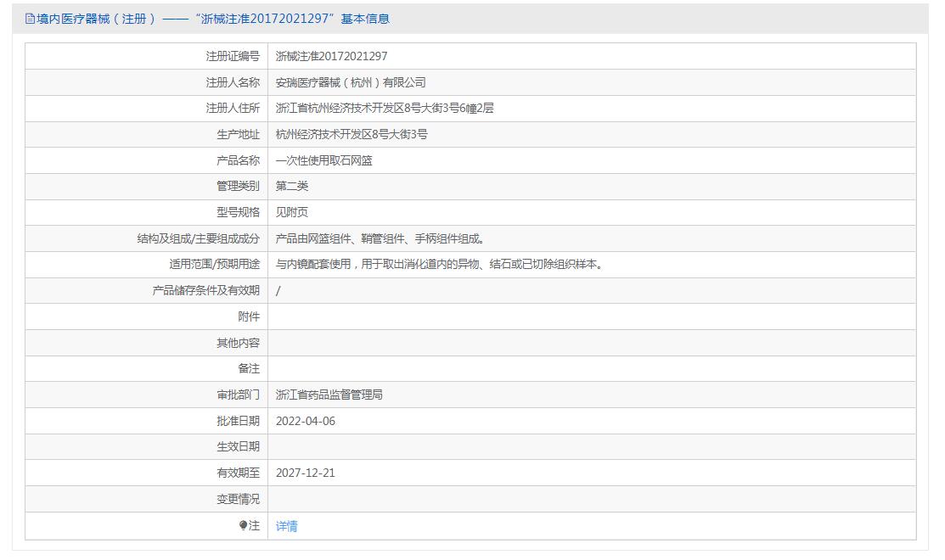945x560 pixels.
Task: Click the 注 label next to lightbulb
Action: point(255,526)
